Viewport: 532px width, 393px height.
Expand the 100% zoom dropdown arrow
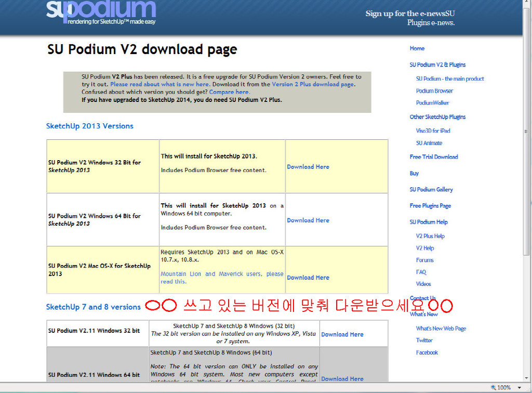pyautogui.click(x=519, y=388)
